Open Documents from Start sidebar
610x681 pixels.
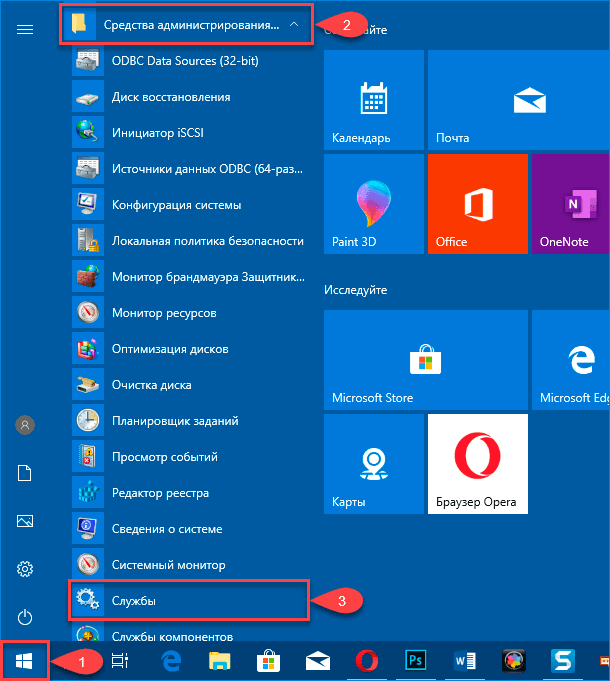click(x=25, y=473)
